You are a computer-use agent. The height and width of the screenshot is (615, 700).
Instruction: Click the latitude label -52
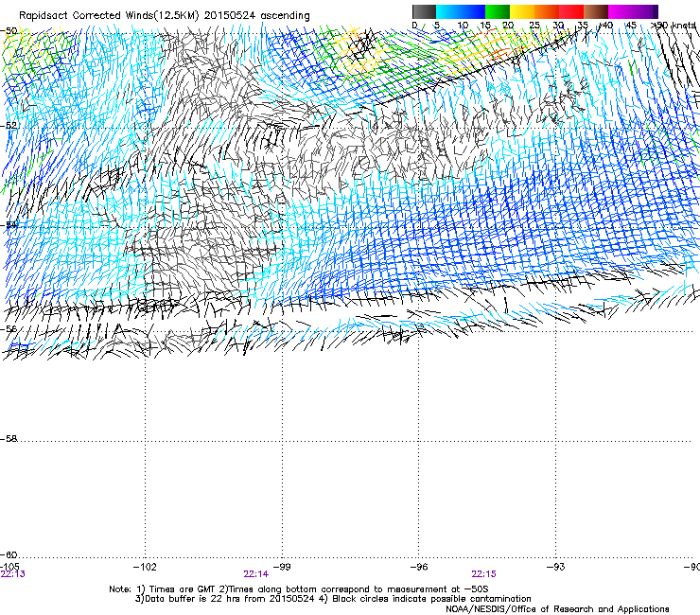[x=9, y=126]
